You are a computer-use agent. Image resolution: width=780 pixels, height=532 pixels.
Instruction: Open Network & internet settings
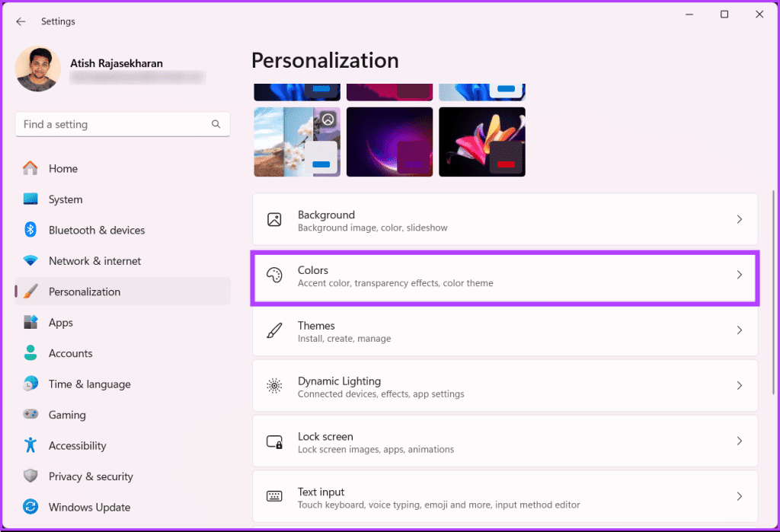point(95,261)
